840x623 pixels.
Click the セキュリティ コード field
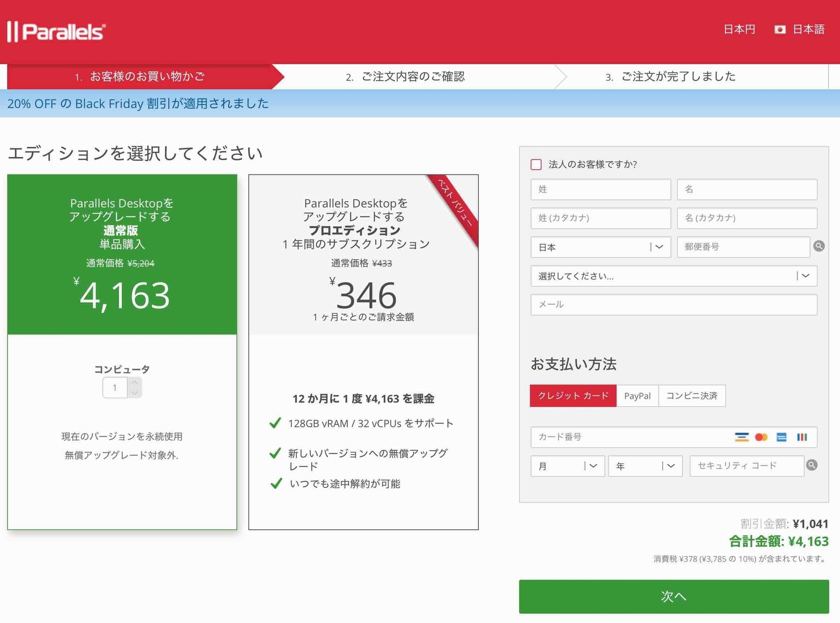[747, 466]
